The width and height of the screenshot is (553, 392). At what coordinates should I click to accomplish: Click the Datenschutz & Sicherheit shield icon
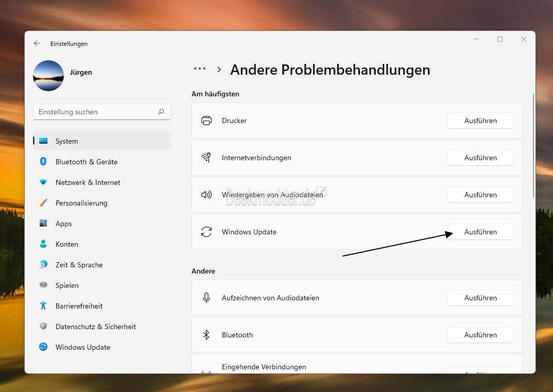click(43, 327)
